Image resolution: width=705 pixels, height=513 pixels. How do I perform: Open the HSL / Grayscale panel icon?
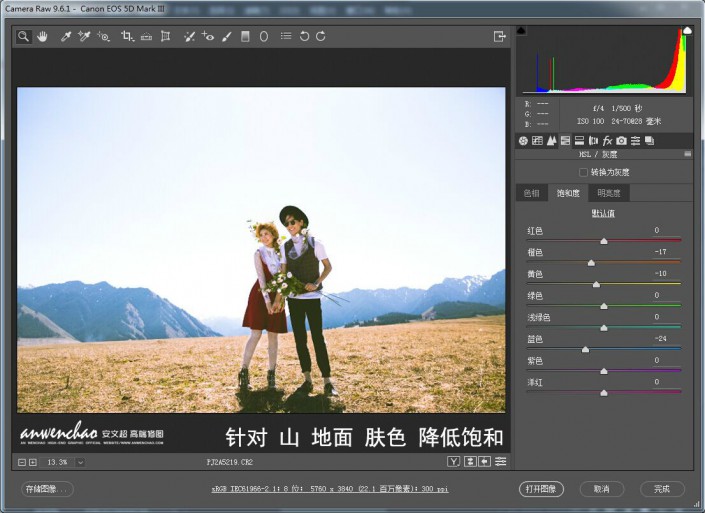pos(565,141)
